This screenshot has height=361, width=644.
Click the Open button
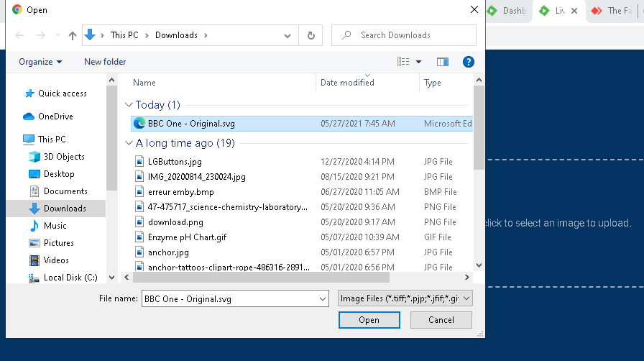click(x=369, y=320)
